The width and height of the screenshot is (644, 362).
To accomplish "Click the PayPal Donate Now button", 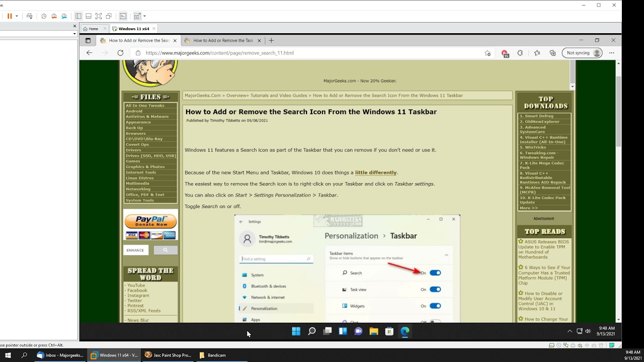I will (x=150, y=221).
